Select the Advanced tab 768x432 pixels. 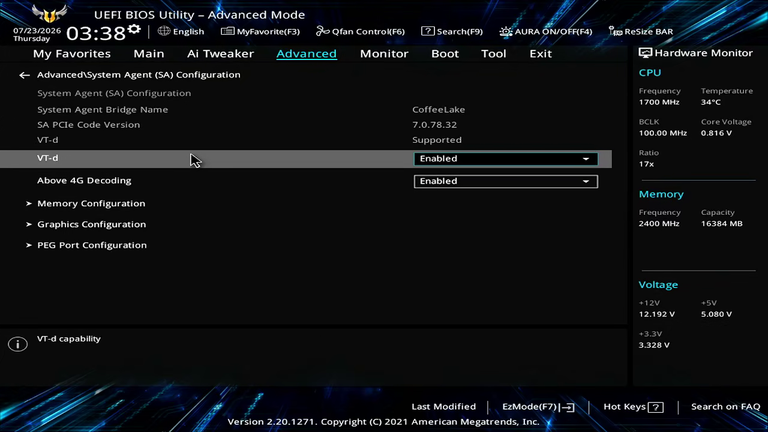pyautogui.click(x=307, y=53)
